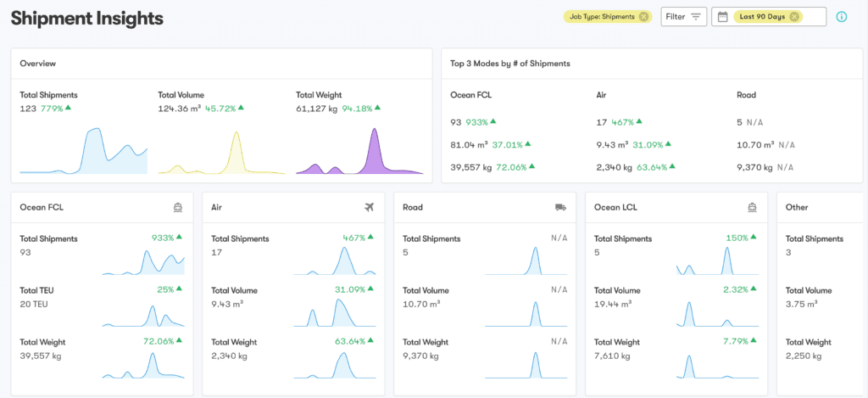Click the 150% Ocean LCL shipments change

(x=737, y=238)
